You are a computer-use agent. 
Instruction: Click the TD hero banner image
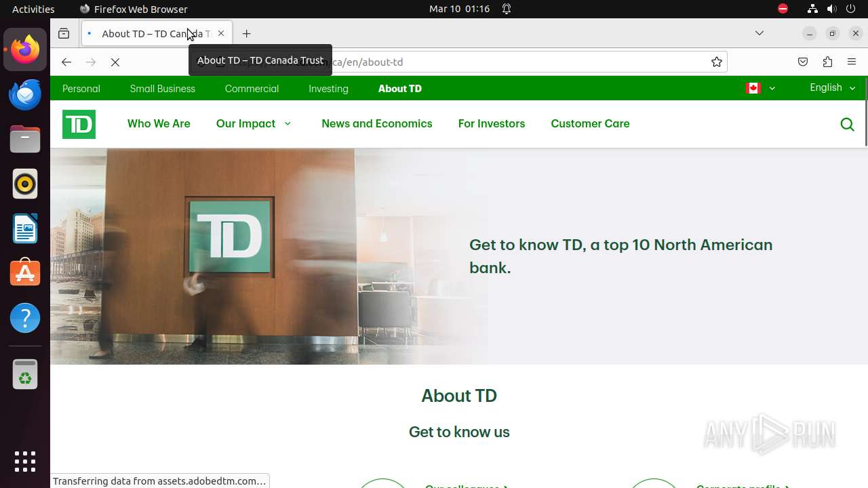[270, 256]
